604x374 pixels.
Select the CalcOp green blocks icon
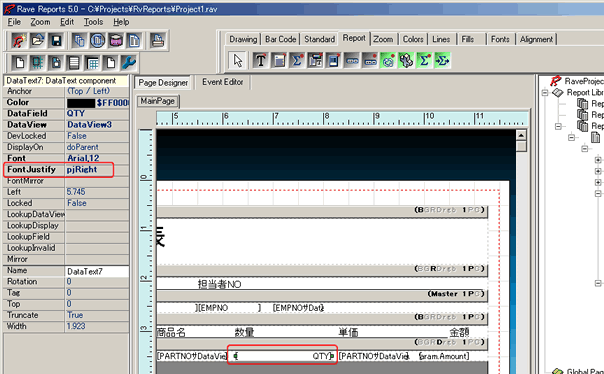point(406,60)
